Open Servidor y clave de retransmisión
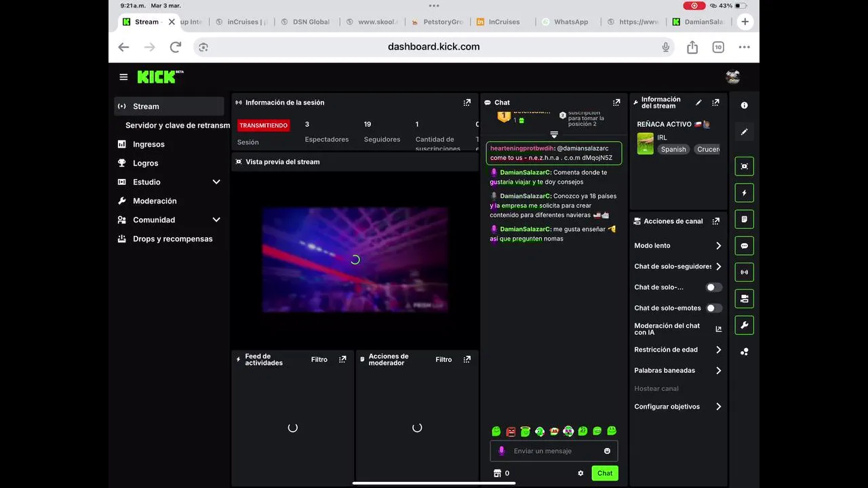This screenshot has width=868, height=488. click(178, 125)
